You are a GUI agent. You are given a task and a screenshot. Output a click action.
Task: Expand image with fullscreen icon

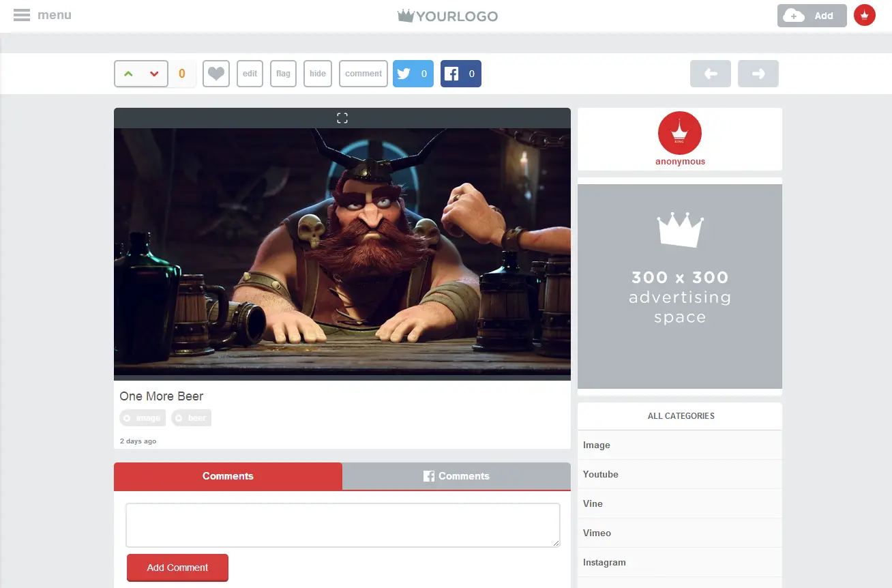pos(342,118)
